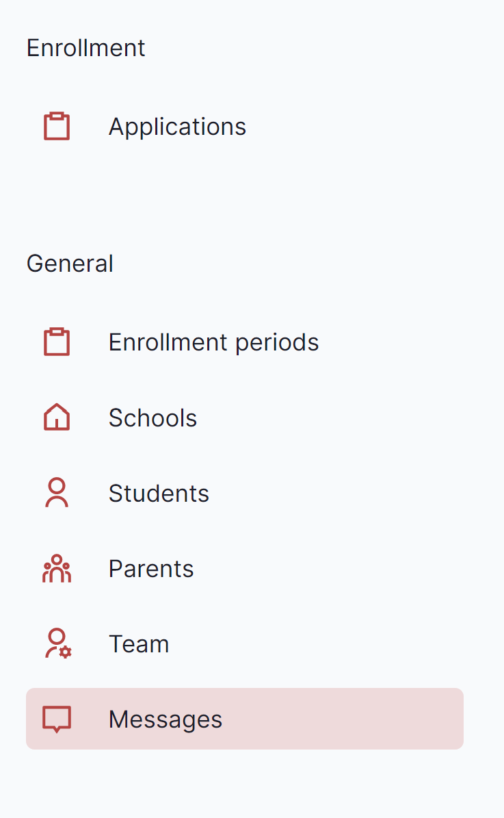This screenshot has height=818, width=504.
Task: Select the sidebar entry directly above Messages
Action: 139,643
